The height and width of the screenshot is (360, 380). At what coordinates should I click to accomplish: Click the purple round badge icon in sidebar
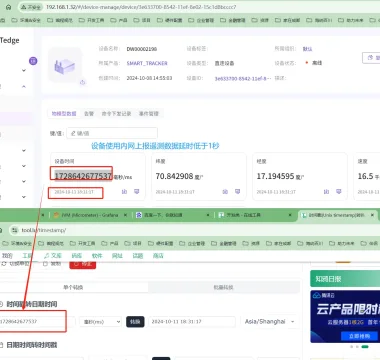tap(33, 61)
